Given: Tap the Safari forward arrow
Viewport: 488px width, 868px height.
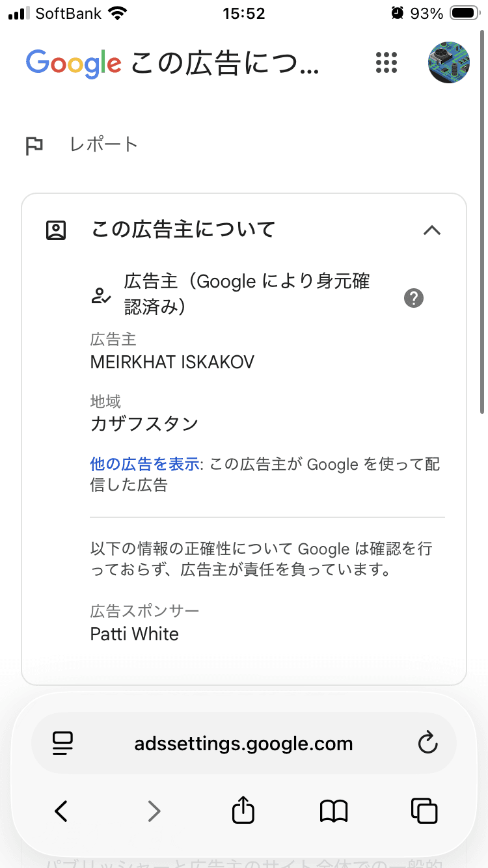Looking at the screenshot, I should 154,811.
